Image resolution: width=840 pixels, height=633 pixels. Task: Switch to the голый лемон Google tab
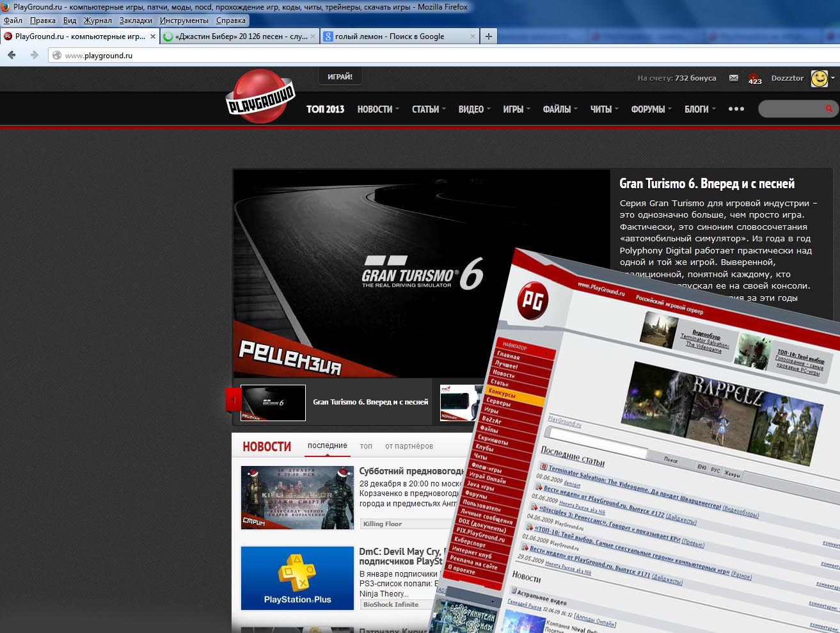[x=400, y=36]
